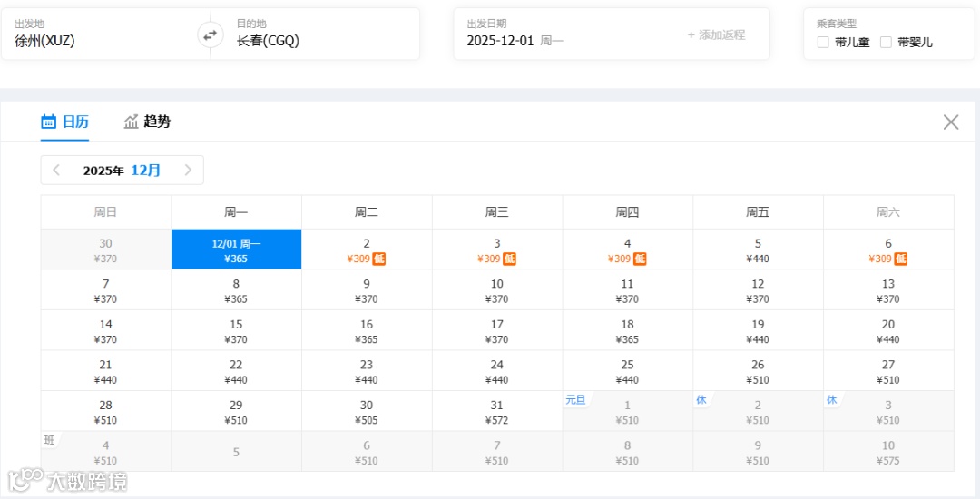This screenshot has height=499, width=980.
Task: Select December 7 priced ¥370
Action: pos(105,289)
